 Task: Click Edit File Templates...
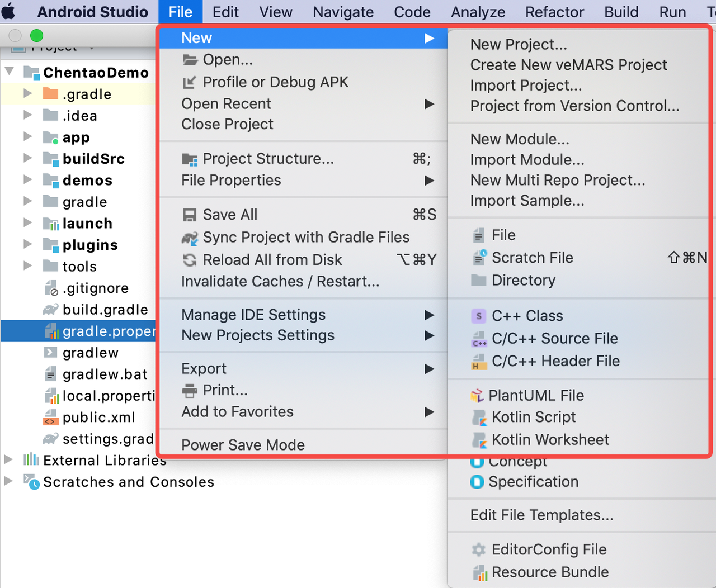pos(541,515)
